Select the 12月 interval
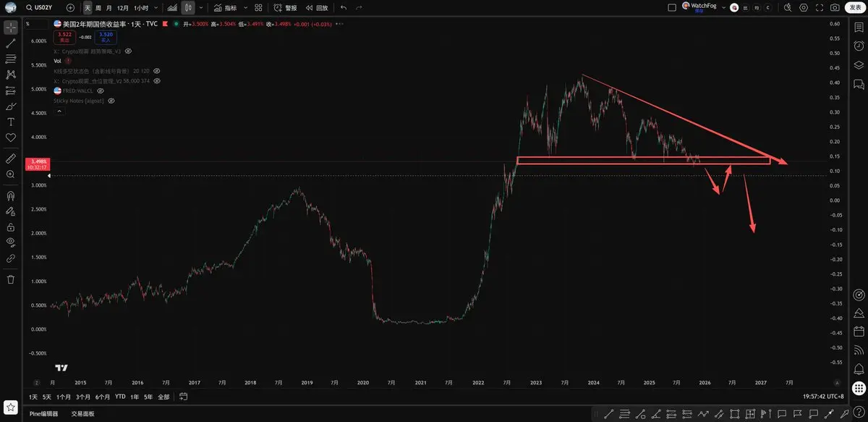This screenshot has width=868, height=422. pos(122,7)
